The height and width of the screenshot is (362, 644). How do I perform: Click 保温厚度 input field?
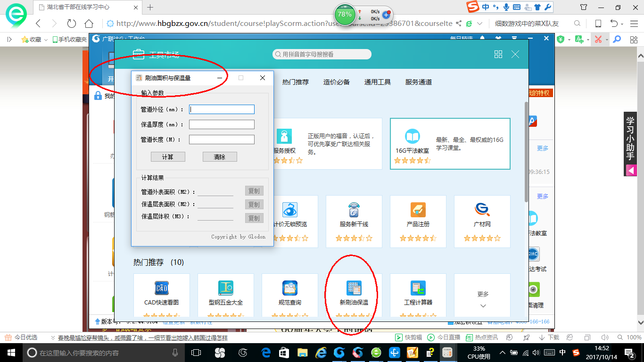222,124
